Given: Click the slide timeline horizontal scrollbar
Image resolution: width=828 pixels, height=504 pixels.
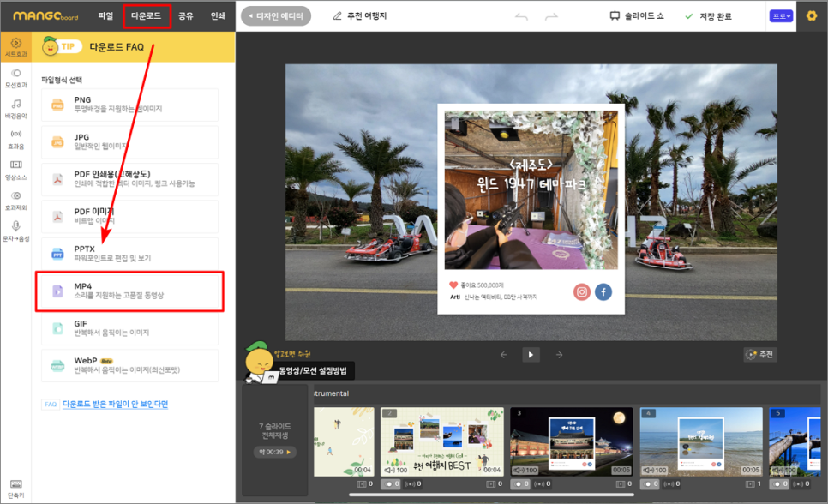Looking at the screenshot, I should point(492,495).
